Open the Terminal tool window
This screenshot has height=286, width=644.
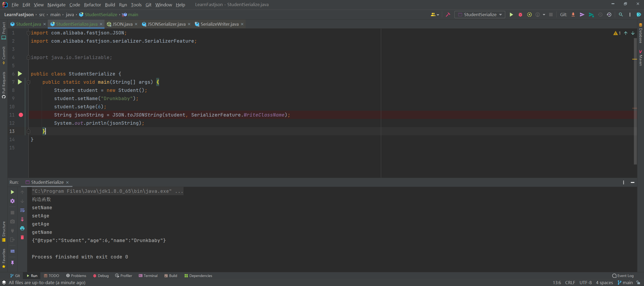pyautogui.click(x=150, y=275)
